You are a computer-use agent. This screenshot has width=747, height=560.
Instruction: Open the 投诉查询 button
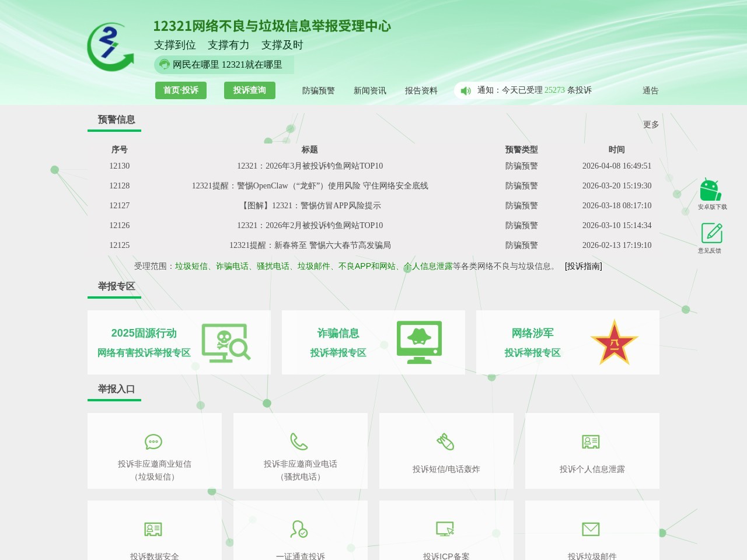pyautogui.click(x=249, y=90)
